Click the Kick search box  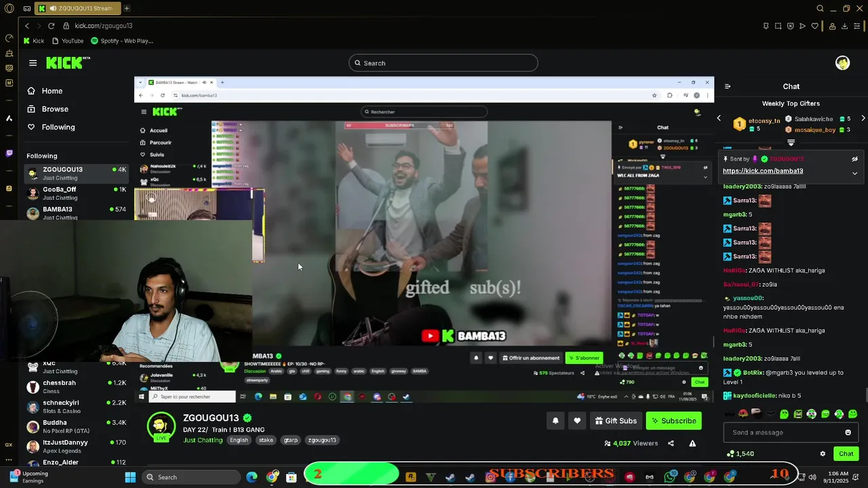443,63
